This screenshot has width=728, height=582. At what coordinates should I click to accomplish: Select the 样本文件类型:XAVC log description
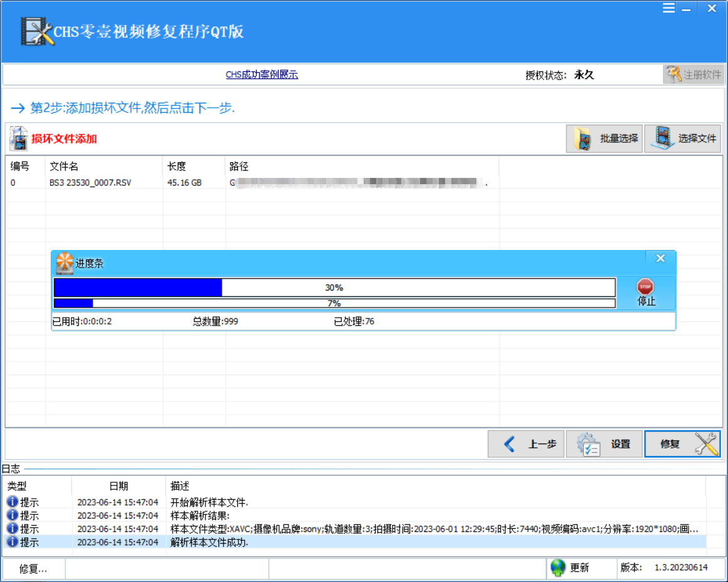[434, 529]
